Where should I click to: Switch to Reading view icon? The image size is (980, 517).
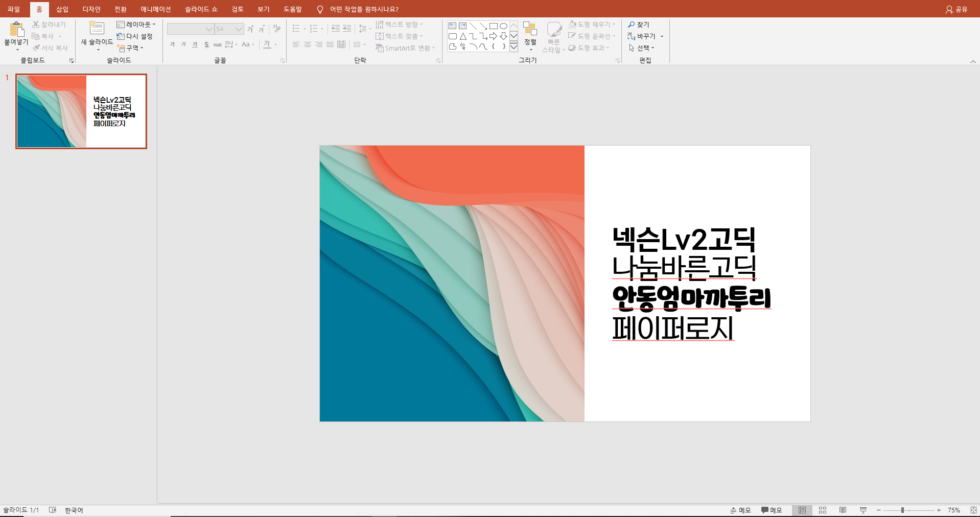coord(843,510)
